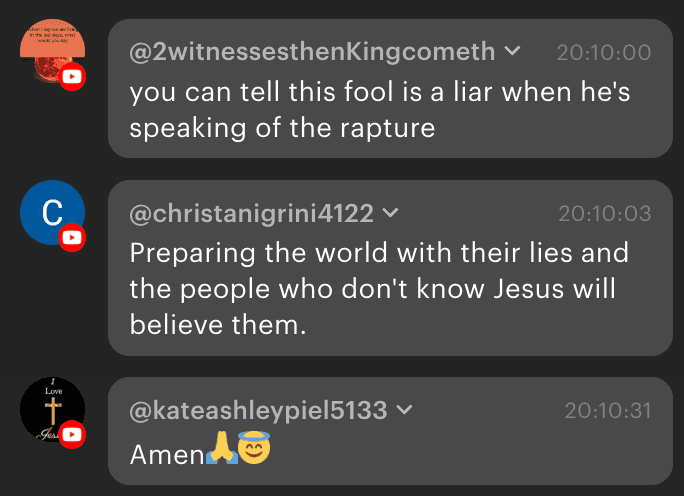Open the @kateashleypiel5133 username link
The width and height of the screenshot is (684, 496).
coord(259,410)
